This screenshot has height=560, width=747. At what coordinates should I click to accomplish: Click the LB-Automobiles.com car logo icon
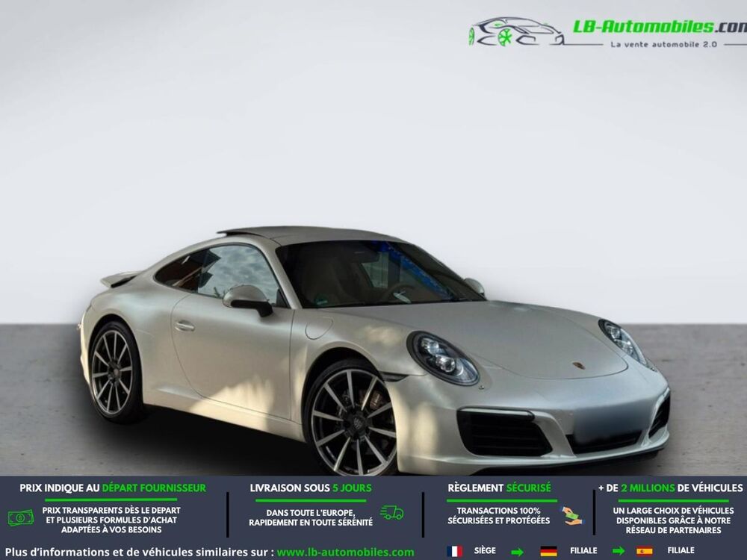516,32
